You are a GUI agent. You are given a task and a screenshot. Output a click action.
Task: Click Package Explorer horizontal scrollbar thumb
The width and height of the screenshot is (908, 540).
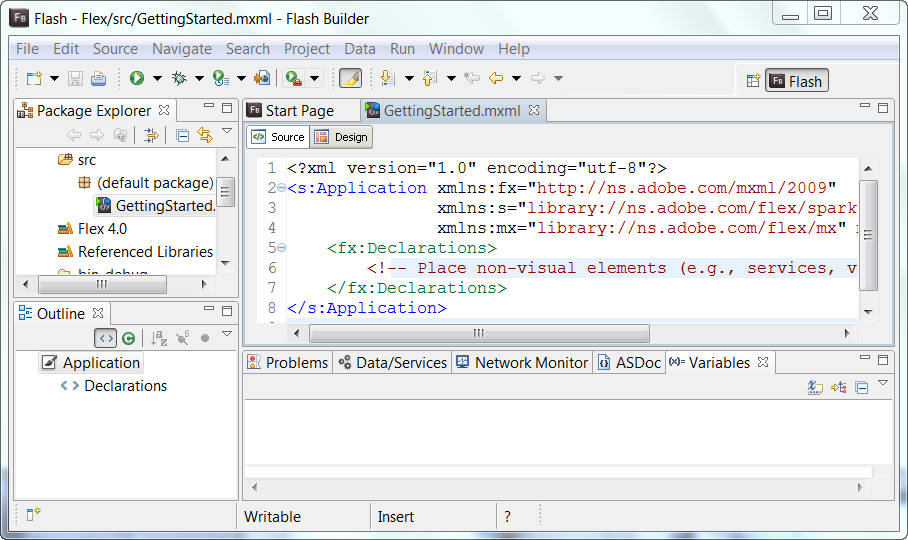click(x=102, y=284)
